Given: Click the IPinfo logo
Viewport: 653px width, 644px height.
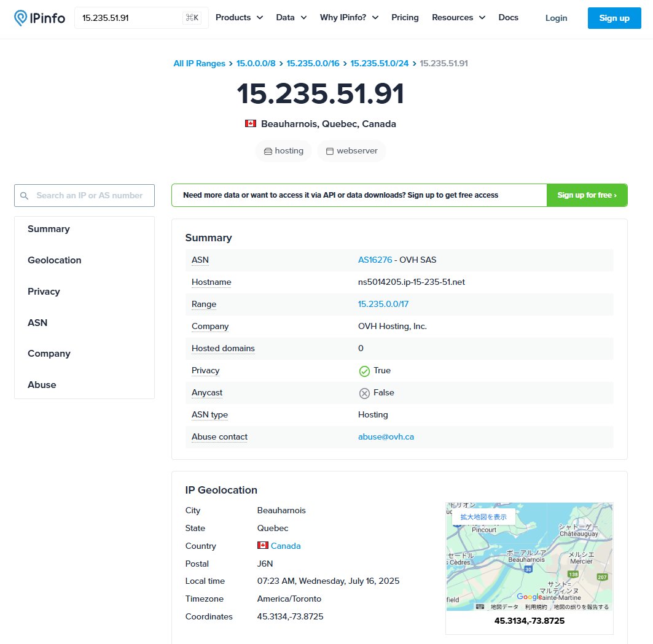Looking at the screenshot, I should [39, 18].
